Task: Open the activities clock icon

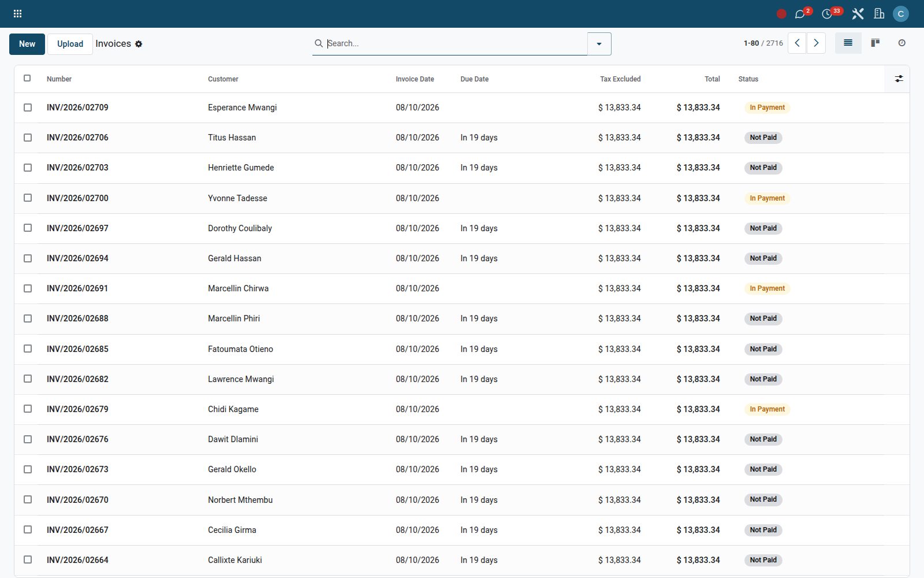Action: click(827, 14)
